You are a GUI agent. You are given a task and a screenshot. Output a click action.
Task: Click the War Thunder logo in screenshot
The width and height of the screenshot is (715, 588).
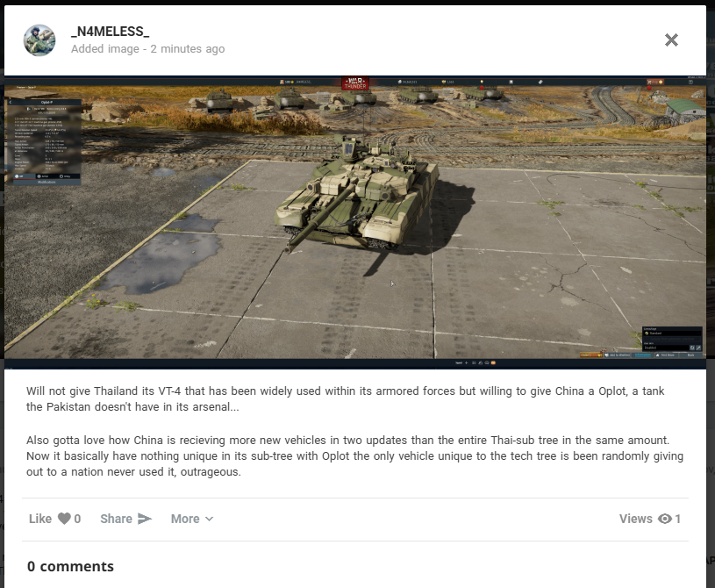[355, 83]
